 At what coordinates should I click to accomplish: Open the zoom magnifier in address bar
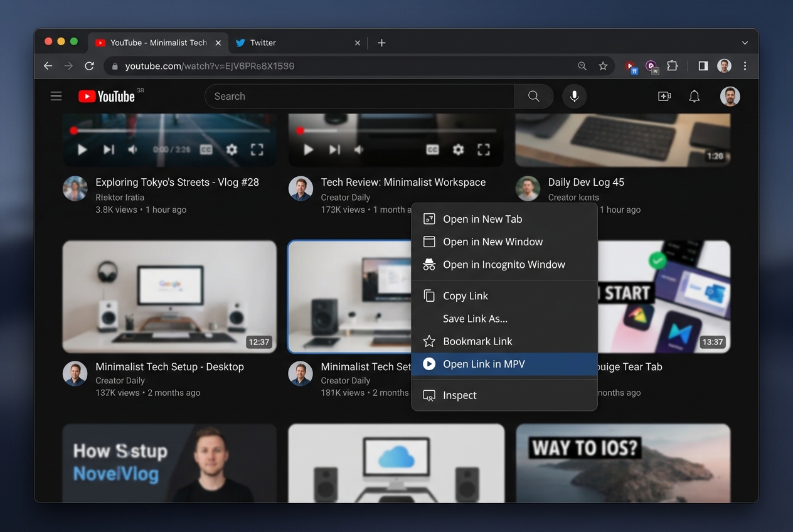click(582, 66)
